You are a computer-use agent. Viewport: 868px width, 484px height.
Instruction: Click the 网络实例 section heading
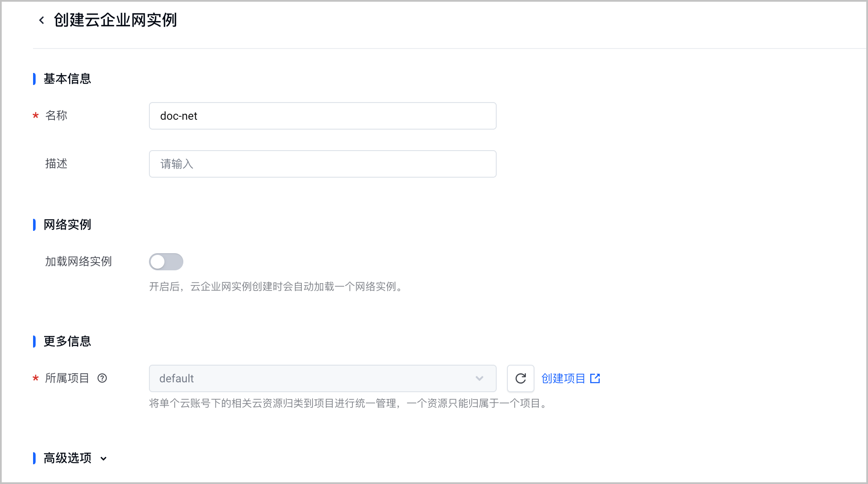pyautogui.click(x=67, y=225)
